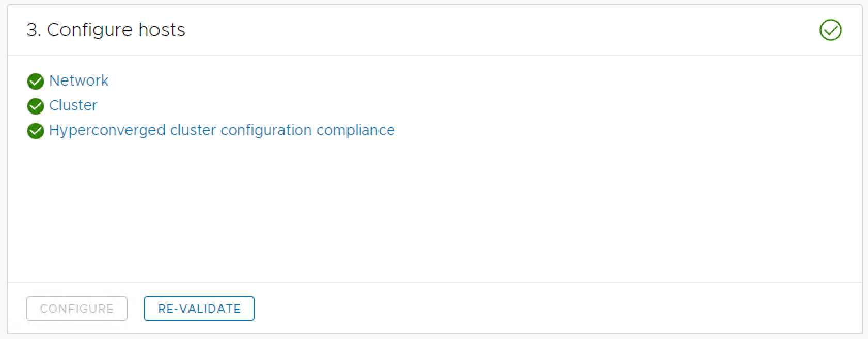Click the word 'compliance' in the third link

coord(355,130)
